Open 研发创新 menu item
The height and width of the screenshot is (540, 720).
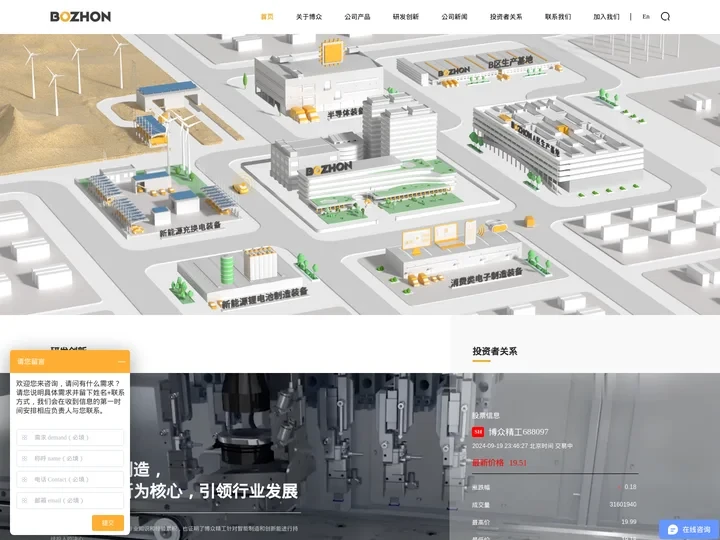[406, 17]
